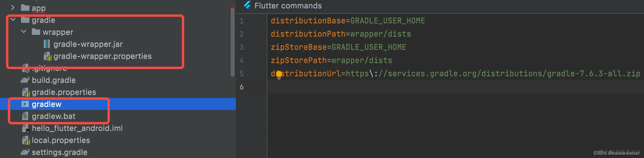644x158 pixels.
Task: Click the distributionPath=wrapper/dists line
Action: point(341,34)
